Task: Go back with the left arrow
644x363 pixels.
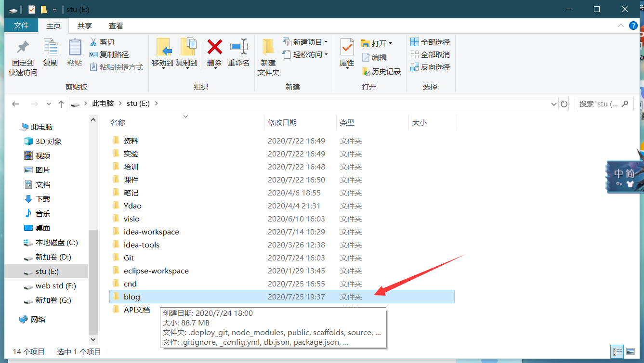Action: click(x=16, y=104)
